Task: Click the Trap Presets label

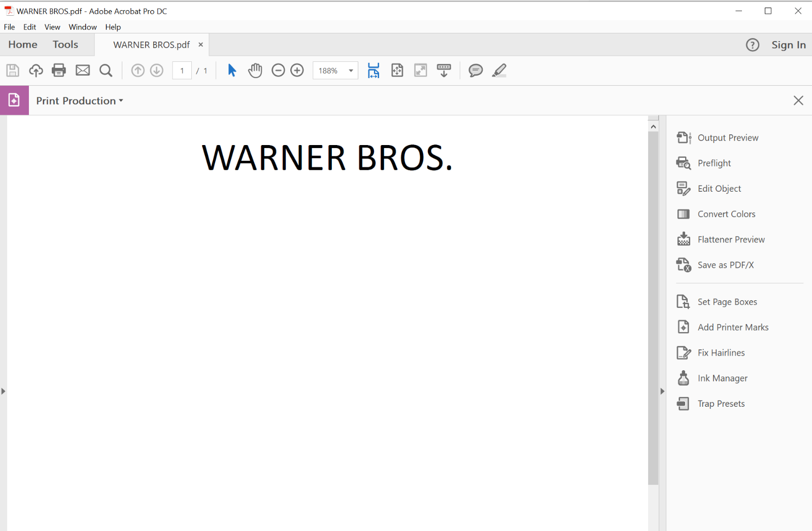Action: [x=721, y=404]
